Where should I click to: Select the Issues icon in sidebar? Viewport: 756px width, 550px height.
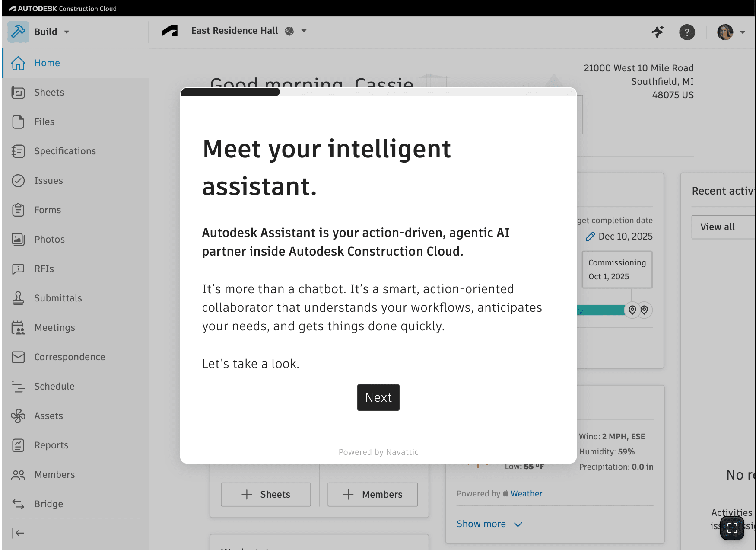[18, 181]
